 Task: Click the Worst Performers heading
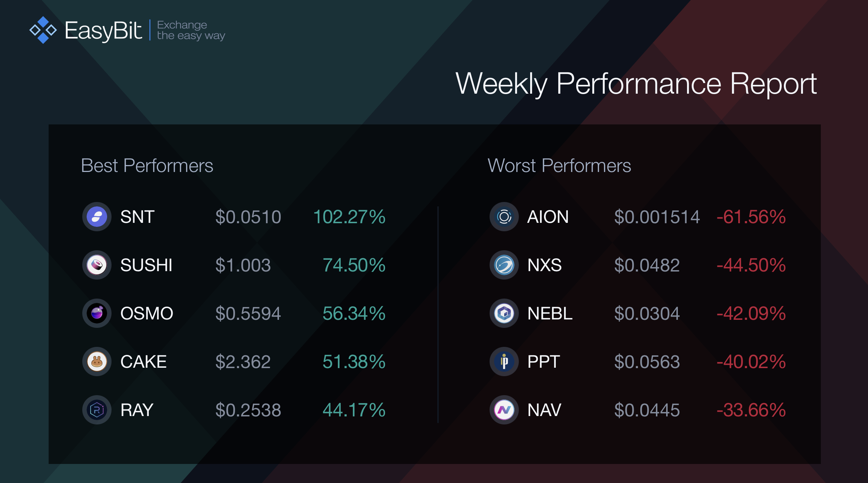[559, 166]
